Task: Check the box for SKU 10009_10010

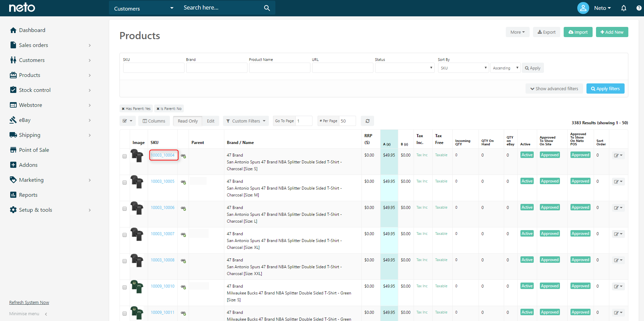Action: coord(125,287)
